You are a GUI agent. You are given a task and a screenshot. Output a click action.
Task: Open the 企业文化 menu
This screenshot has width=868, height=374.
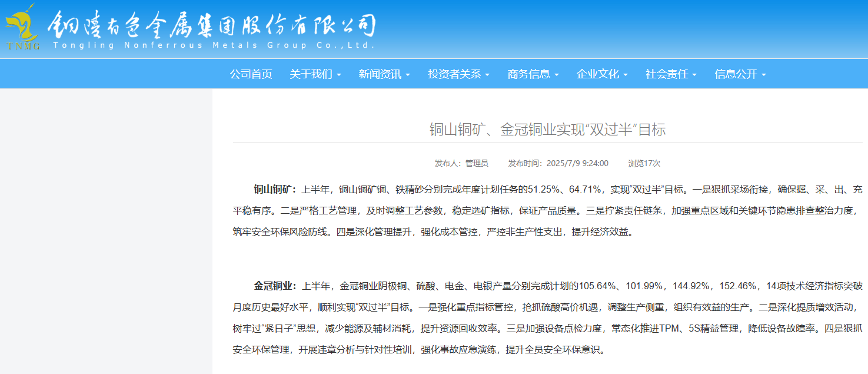tap(602, 74)
